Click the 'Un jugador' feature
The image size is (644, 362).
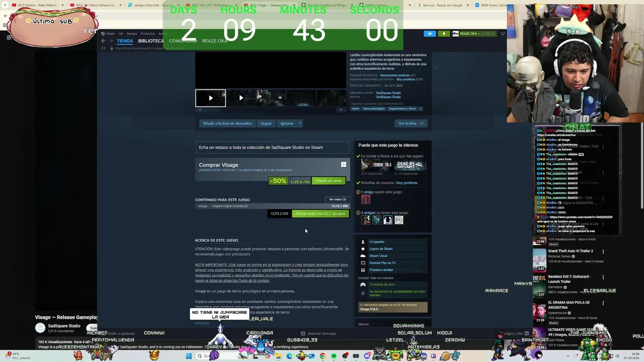(x=392, y=242)
